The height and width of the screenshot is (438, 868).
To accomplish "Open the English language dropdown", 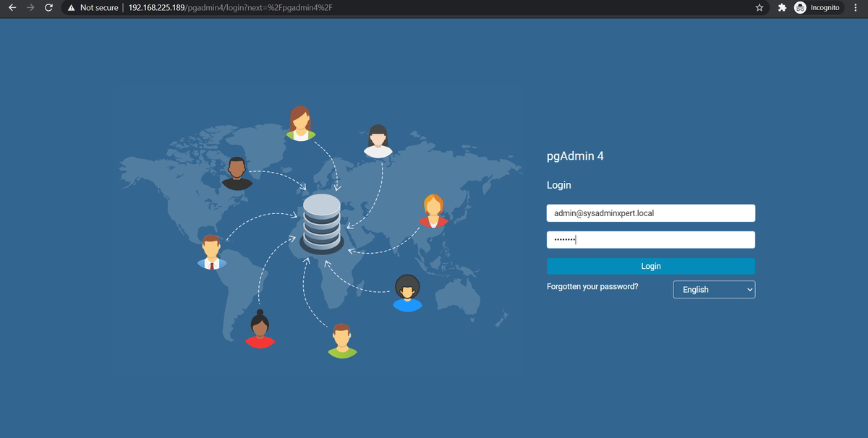I will pyautogui.click(x=714, y=289).
